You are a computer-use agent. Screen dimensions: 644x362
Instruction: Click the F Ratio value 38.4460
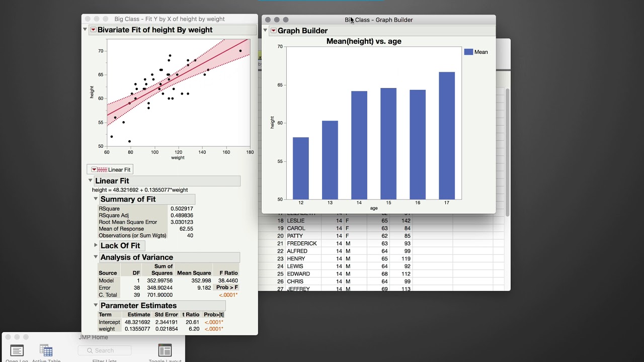(x=228, y=281)
